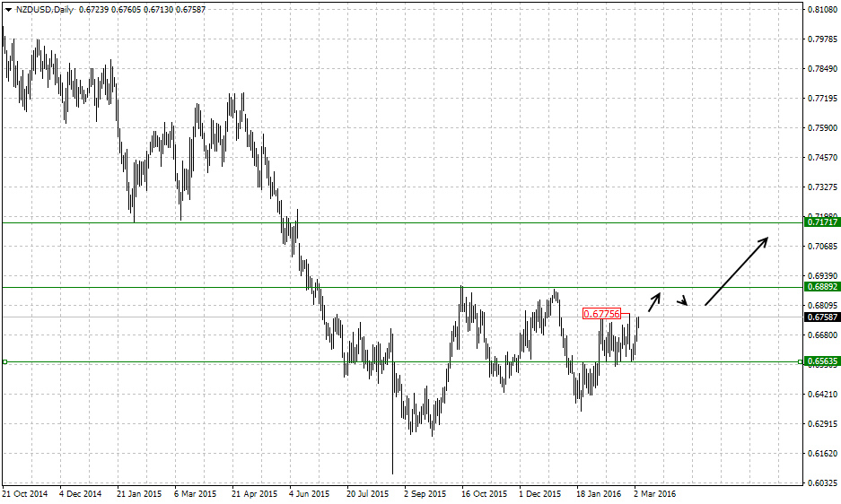This screenshot has height=504, width=841.
Task: Click the green 0.68892 price tag
Action: pos(822,287)
